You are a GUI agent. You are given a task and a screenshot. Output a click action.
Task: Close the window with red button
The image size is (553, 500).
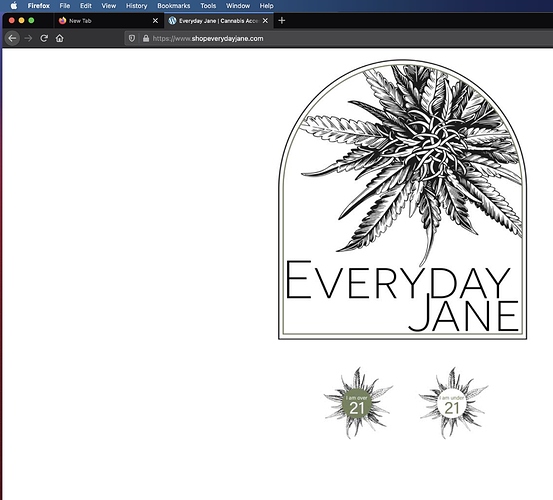pos(12,20)
